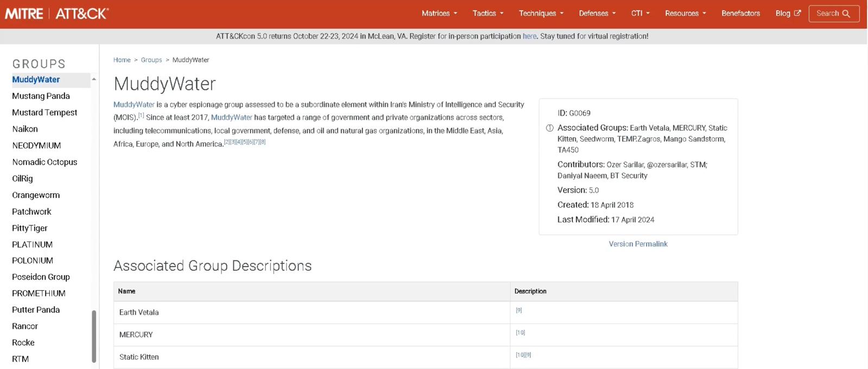
Task: Select NEODYMIUM in sidebar
Action: click(x=36, y=145)
